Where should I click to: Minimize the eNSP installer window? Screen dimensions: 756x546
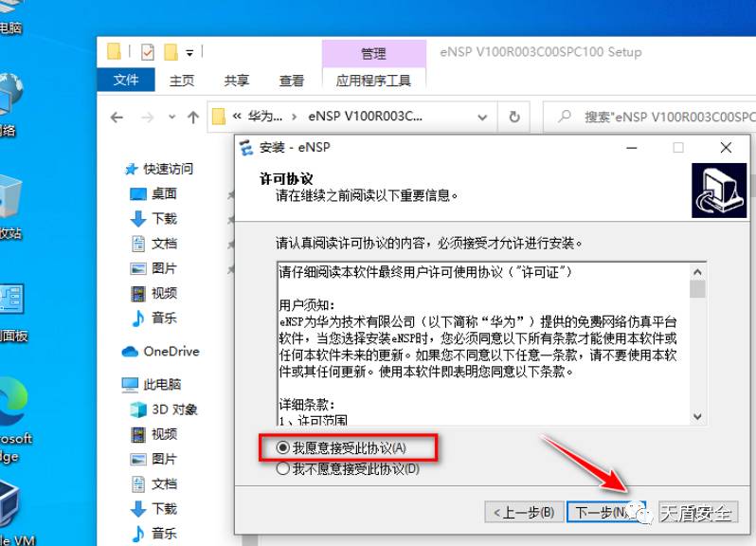click(x=632, y=148)
